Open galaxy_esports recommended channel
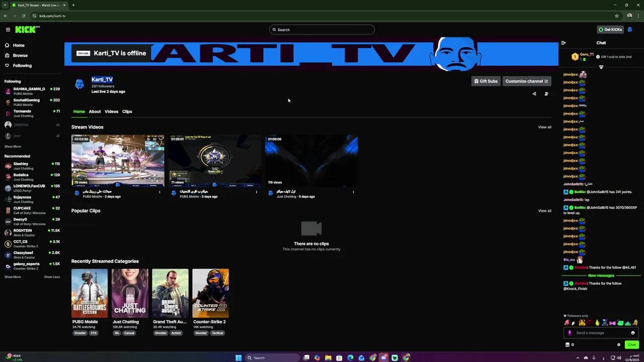Screen dimensions: 644x362 point(32,266)
